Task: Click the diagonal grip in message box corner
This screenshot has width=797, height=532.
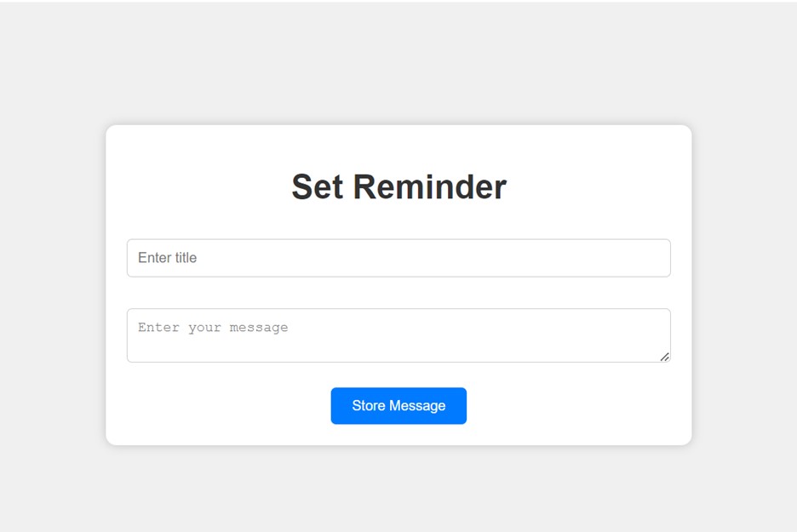Action: pos(665,357)
